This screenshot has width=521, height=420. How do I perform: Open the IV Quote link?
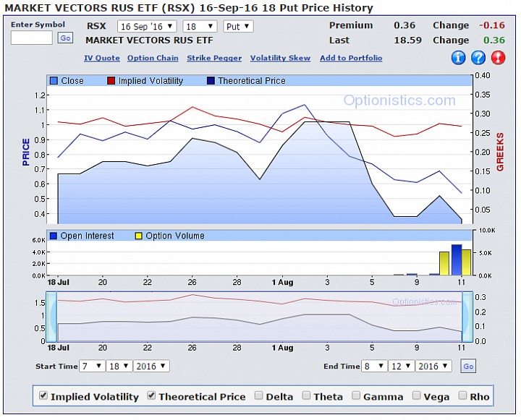[102, 58]
